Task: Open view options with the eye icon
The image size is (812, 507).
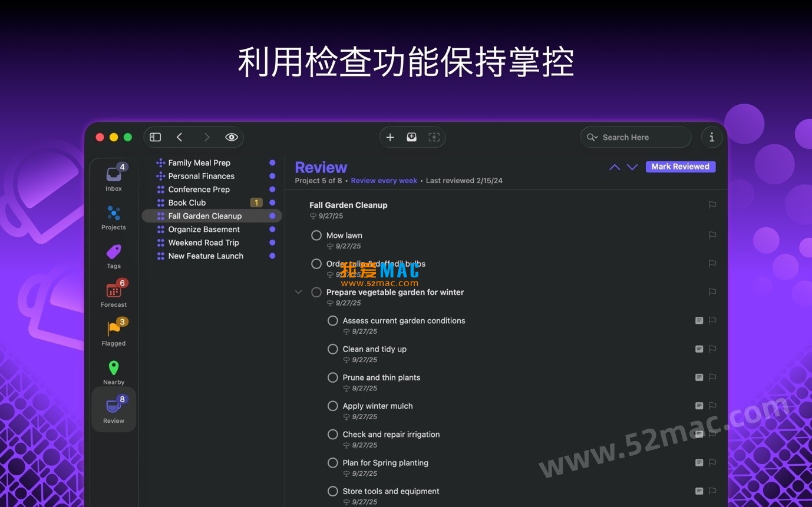Action: 232,137
